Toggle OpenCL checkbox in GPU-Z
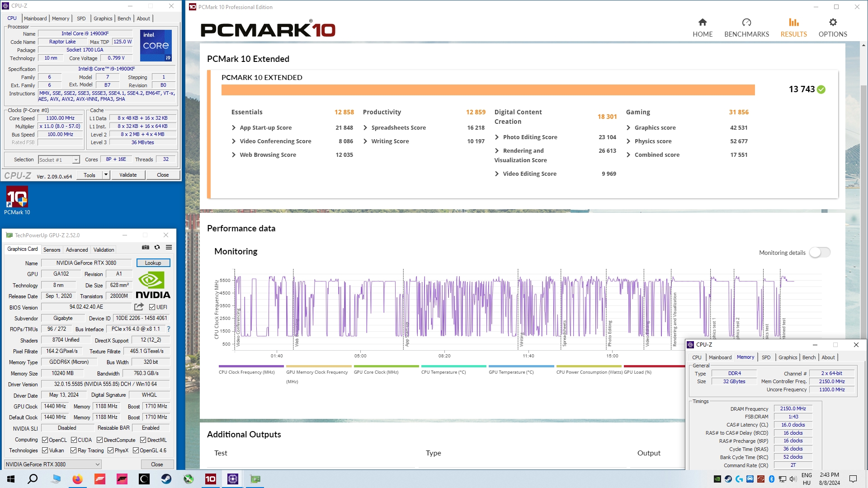Viewport: 868px width, 488px height. click(x=45, y=440)
